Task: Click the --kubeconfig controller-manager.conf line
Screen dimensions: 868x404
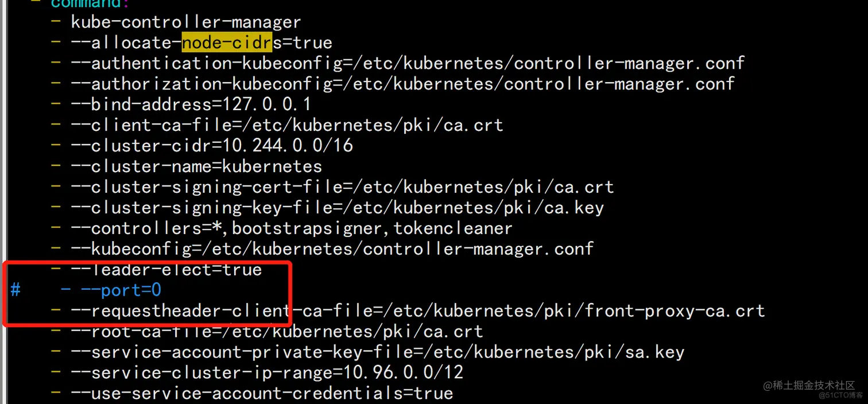Action: [332, 249]
